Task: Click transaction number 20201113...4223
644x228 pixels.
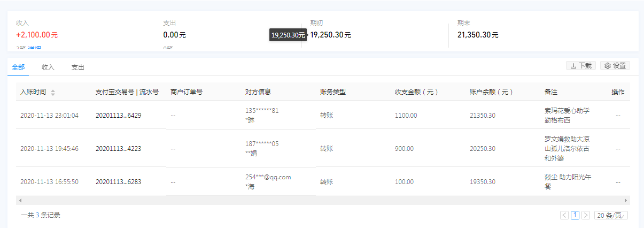Action: 119,148
